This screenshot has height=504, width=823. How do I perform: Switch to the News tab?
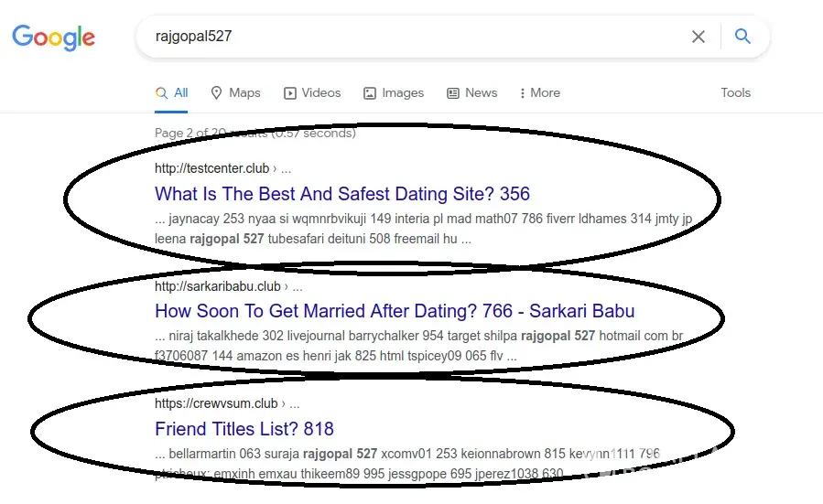[x=471, y=92]
